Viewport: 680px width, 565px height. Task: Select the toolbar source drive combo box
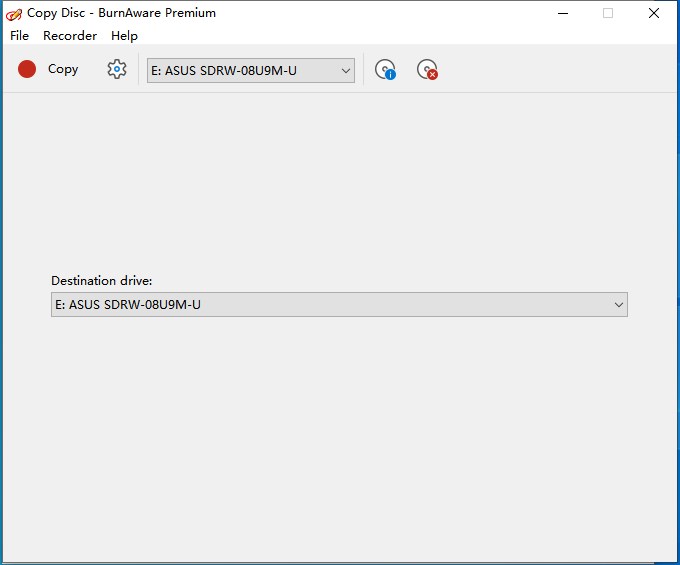tap(240, 70)
